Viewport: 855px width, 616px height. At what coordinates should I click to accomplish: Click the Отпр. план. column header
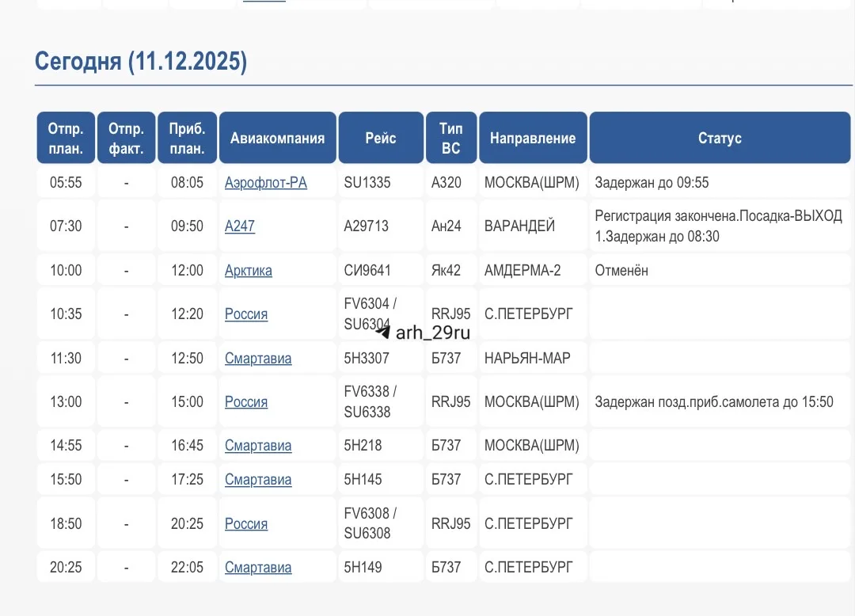click(66, 138)
